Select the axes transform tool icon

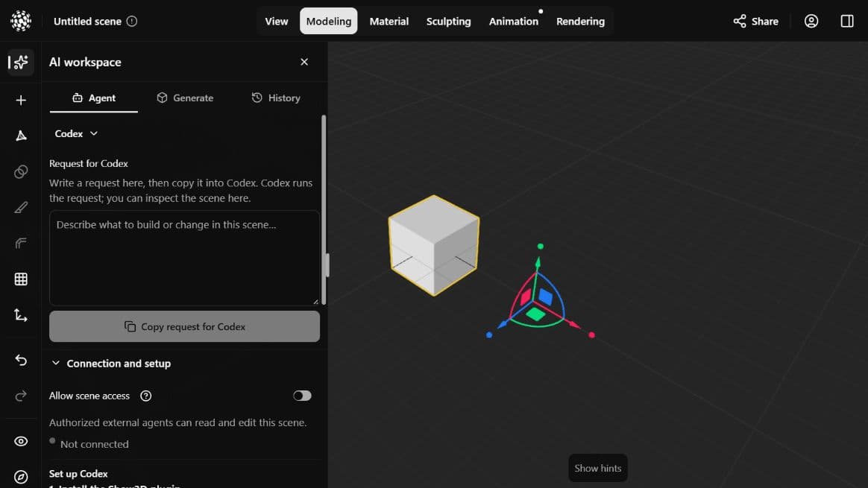tap(21, 315)
